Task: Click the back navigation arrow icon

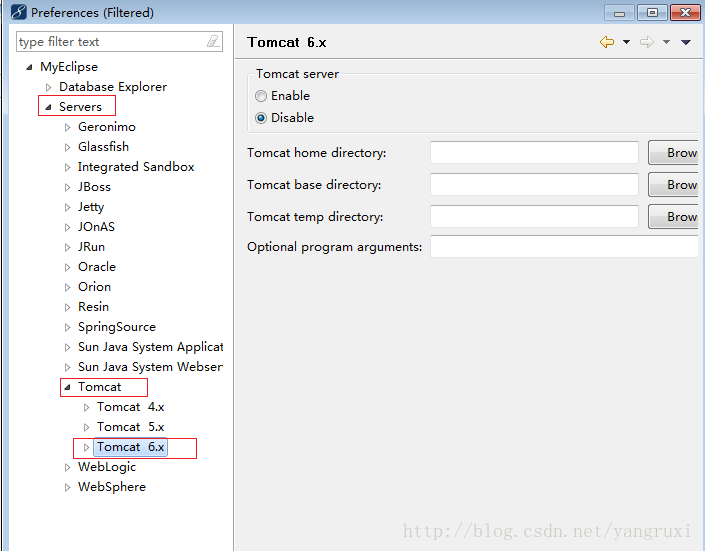Action: 606,42
